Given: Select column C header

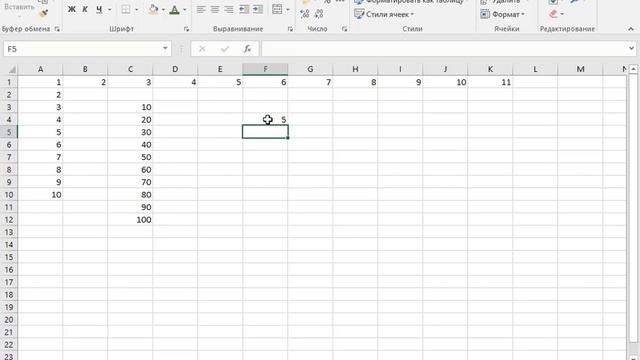Looking at the screenshot, I should (x=130, y=69).
